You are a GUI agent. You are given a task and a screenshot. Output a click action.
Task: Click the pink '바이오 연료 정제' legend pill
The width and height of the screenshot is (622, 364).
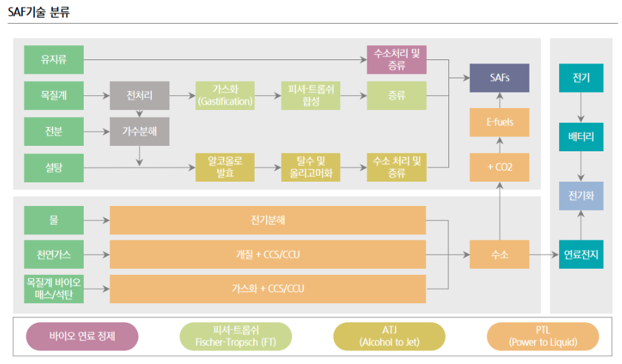point(82,336)
